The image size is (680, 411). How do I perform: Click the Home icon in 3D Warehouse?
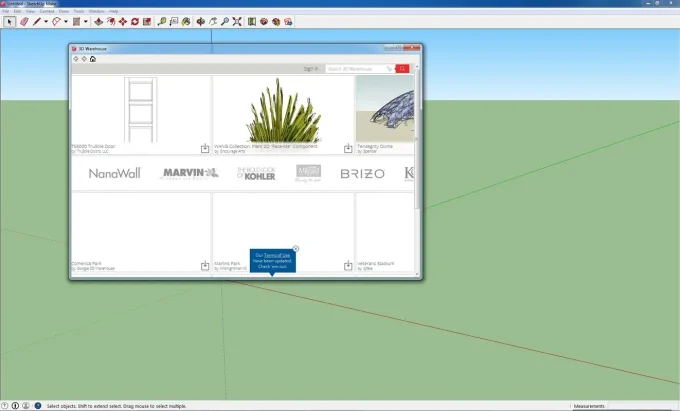pyautogui.click(x=93, y=59)
